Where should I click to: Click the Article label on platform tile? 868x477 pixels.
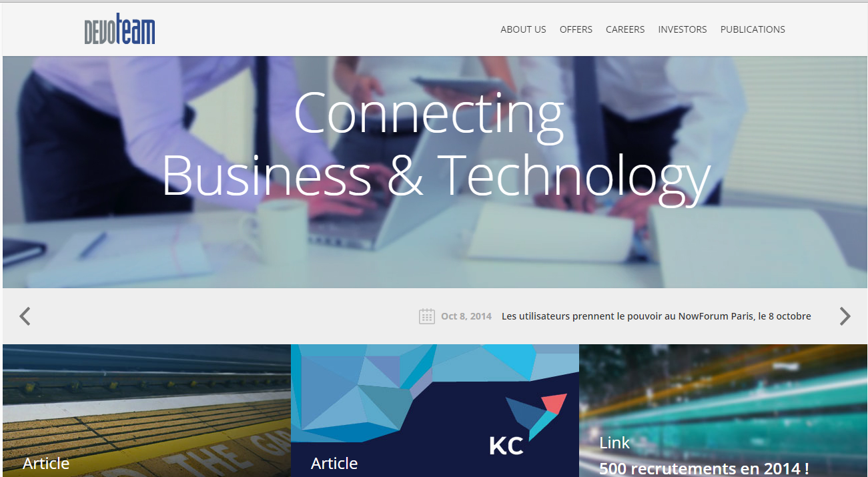[46, 463]
